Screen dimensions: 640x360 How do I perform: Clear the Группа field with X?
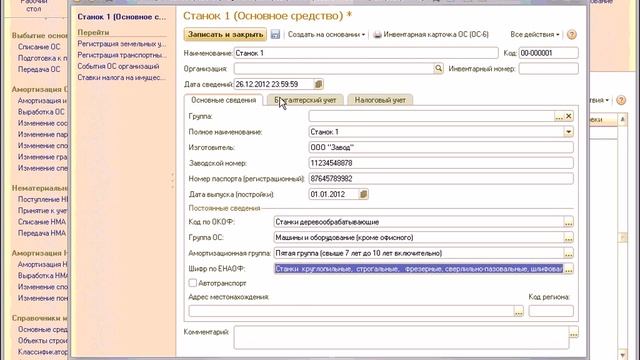[x=569, y=116]
